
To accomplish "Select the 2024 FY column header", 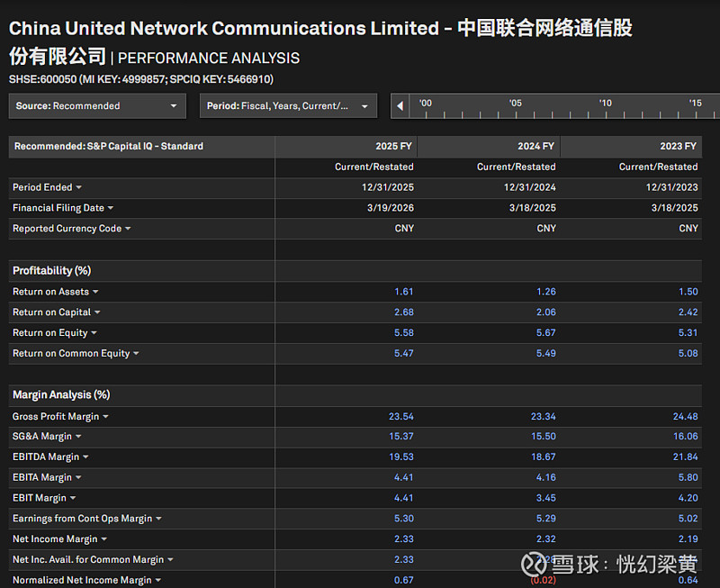I will point(536,146).
